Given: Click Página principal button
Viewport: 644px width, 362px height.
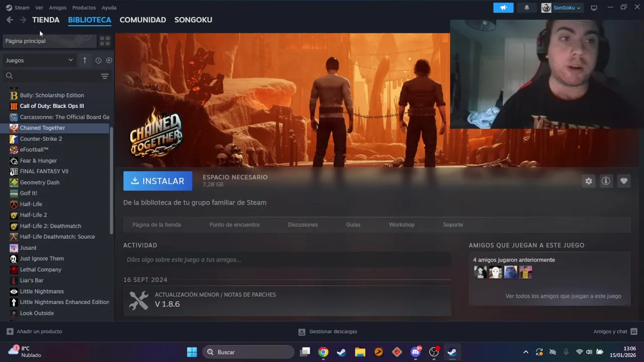Looking at the screenshot, I should click(x=49, y=41).
